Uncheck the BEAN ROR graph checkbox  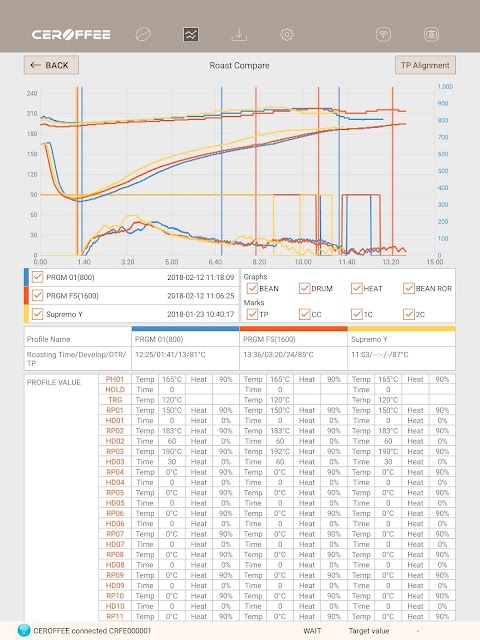click(409, 288)
